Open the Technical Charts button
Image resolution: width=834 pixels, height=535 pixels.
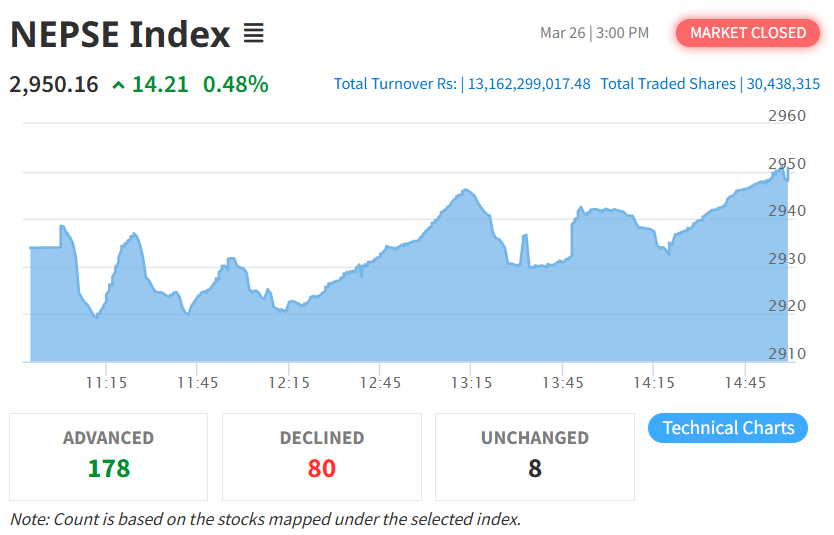728,428
